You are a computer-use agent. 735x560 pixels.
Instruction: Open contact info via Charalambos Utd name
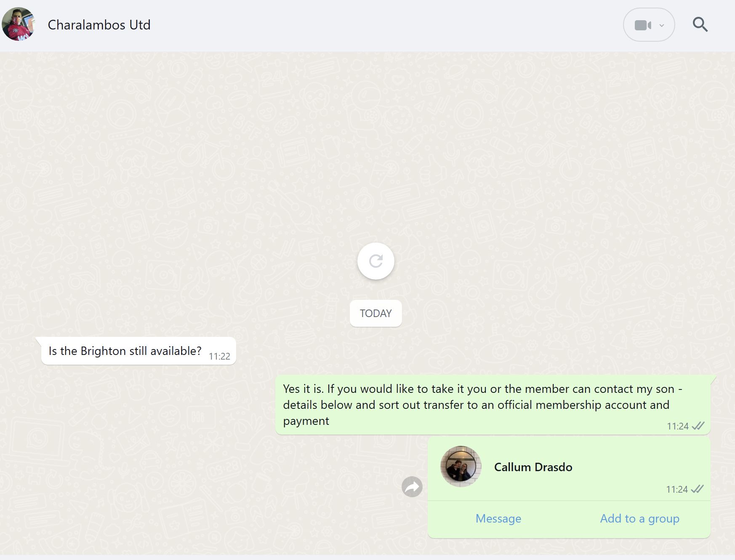(x=99, y=25)
